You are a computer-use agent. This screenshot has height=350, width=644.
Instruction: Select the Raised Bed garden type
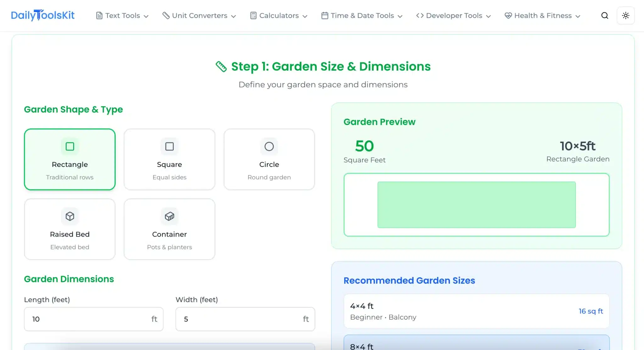coord(69,229)
